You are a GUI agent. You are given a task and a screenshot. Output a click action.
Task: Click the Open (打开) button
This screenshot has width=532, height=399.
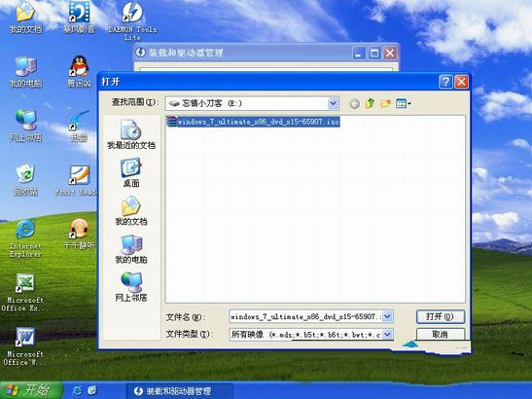pyautogui.click(x=440, y=316)
